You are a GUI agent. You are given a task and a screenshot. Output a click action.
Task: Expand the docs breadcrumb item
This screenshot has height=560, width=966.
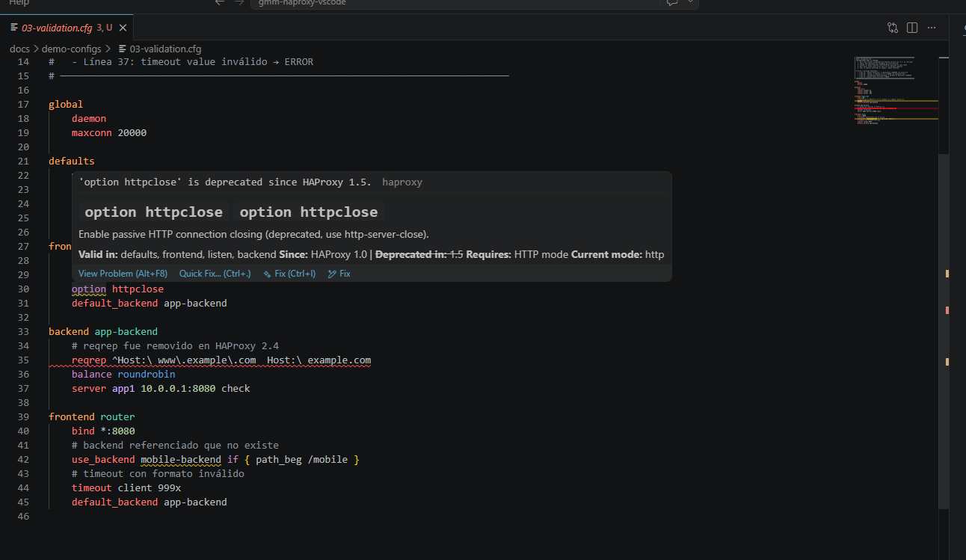pyautogui.click(x=19, y=48)
